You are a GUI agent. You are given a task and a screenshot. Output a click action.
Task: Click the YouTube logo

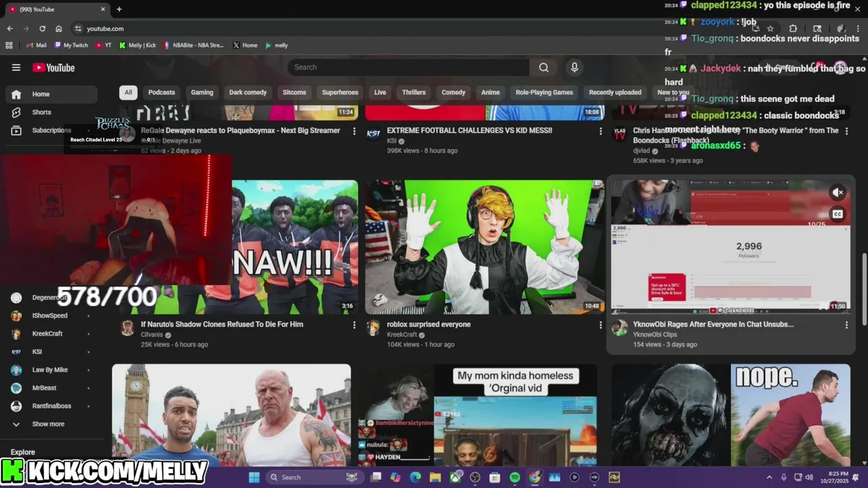54,68
